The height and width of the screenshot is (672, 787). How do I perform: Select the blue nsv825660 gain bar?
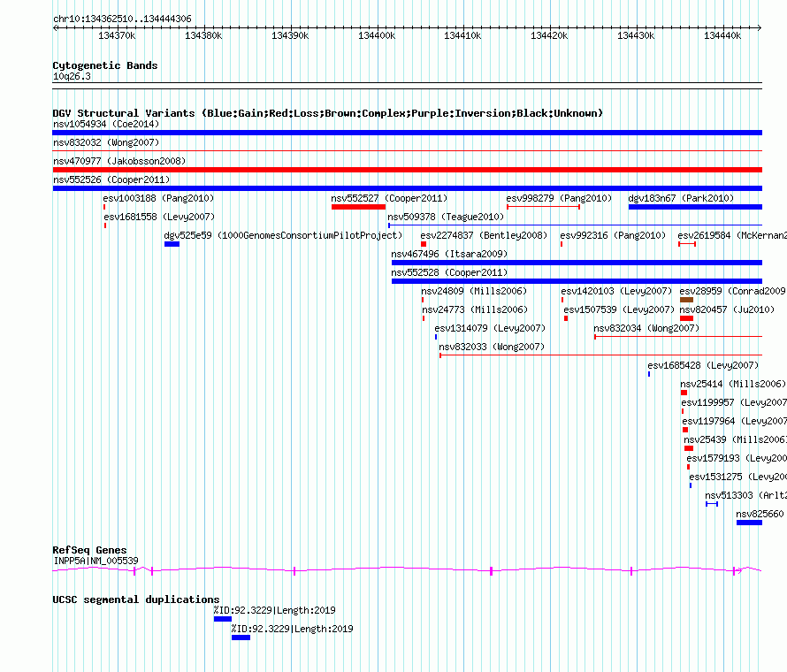point(749,523)
